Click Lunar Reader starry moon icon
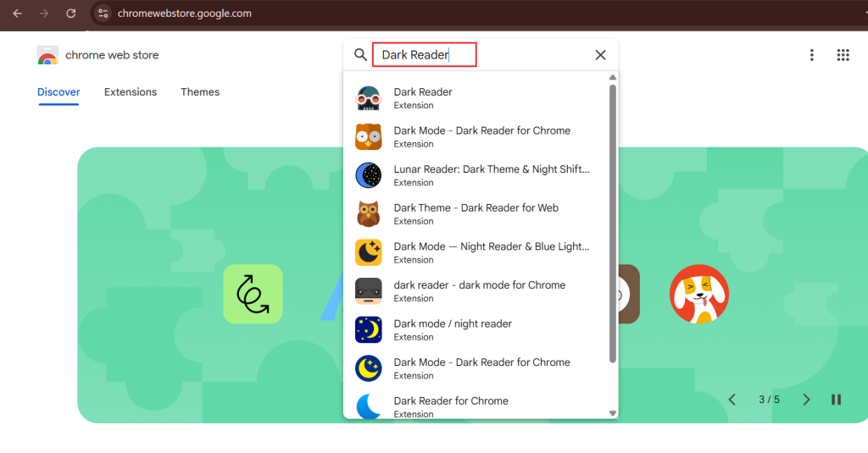The image size is (868, 453). pos(368,175)
